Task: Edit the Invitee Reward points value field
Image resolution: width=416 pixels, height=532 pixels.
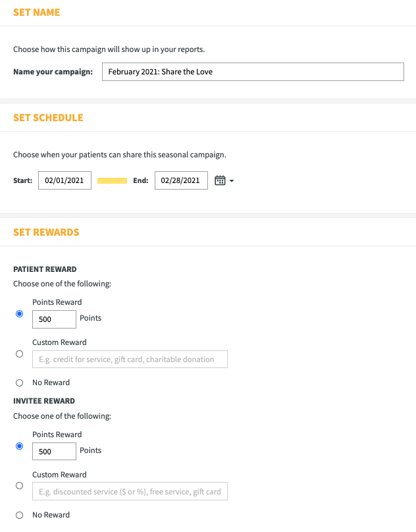Action: 54,451
